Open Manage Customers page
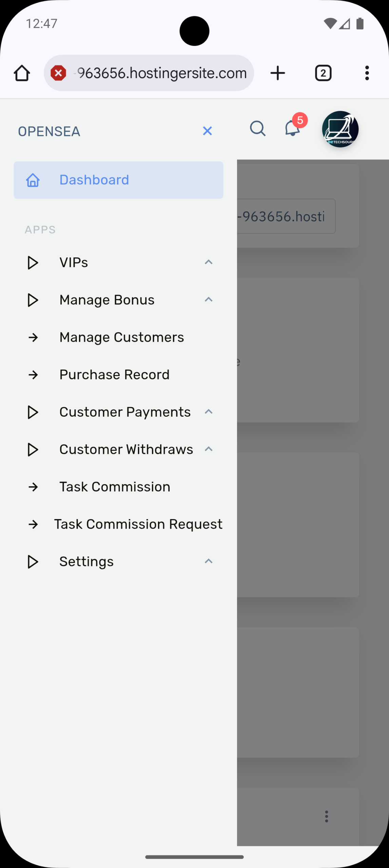389x868 pixels. (121, 337)
